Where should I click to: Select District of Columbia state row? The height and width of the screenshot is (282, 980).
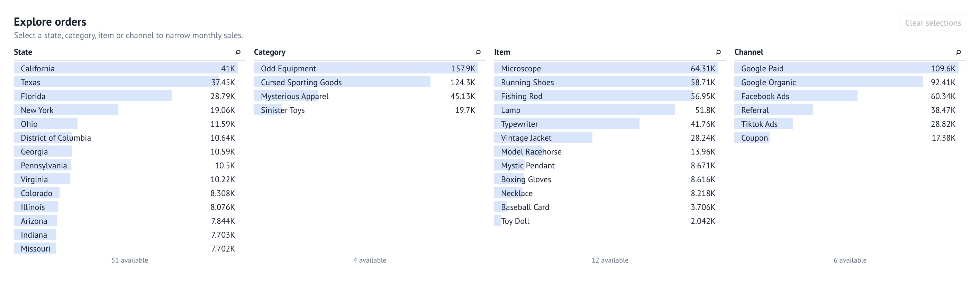[x=126, y=138]
